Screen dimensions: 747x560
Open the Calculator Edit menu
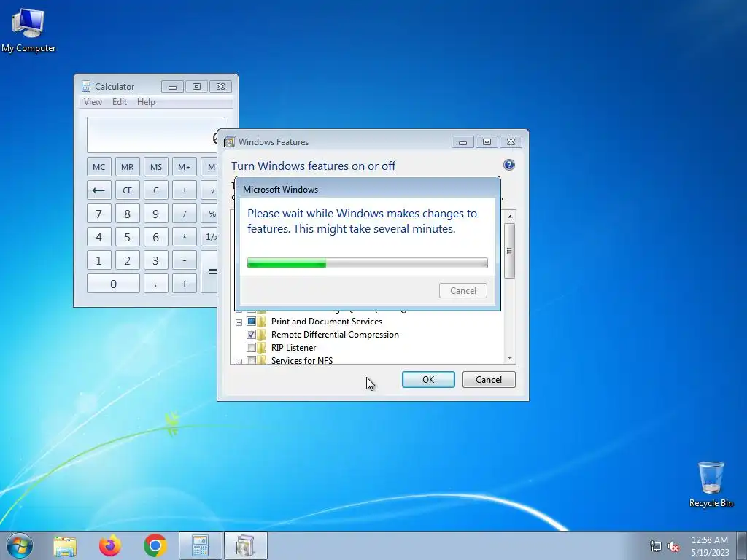pyautogui.click(x=120, y=102)
